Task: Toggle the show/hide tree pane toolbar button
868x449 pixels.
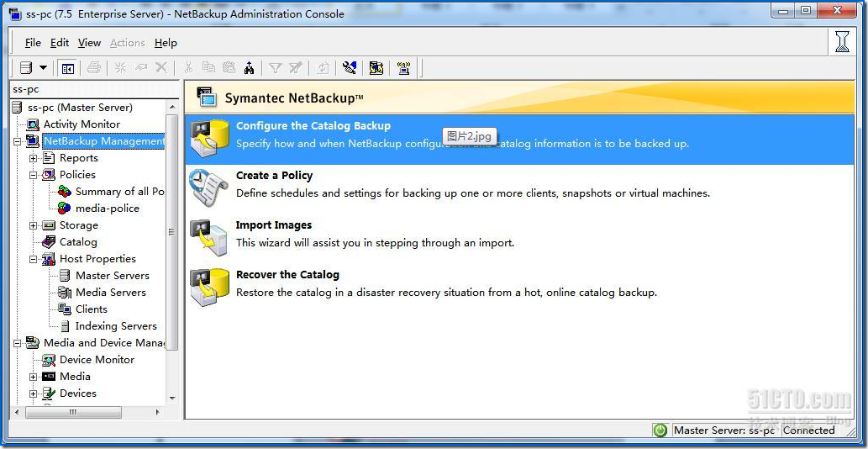Action: click(68, 68)
